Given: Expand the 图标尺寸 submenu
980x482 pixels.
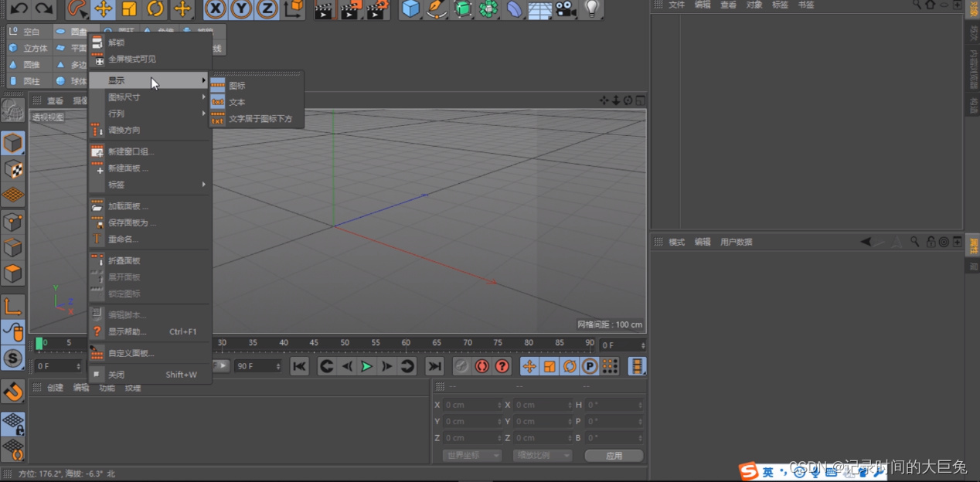Looking at the screenshot, I should (x=150, y=97).
